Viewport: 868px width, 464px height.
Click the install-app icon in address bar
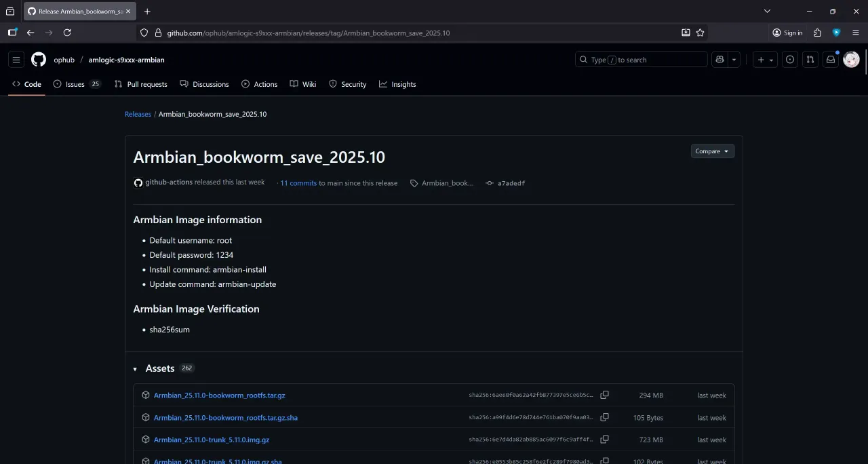(686, 33)
